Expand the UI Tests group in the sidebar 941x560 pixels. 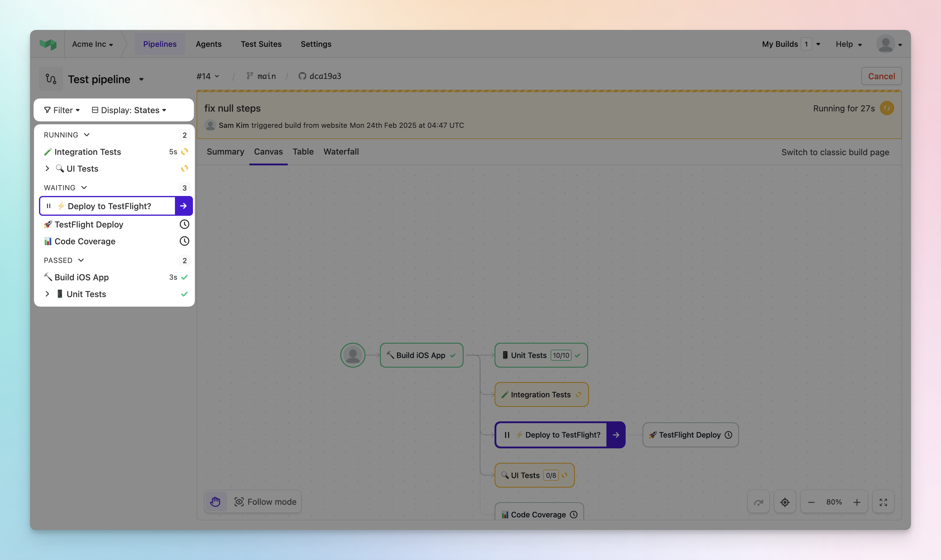47,169
